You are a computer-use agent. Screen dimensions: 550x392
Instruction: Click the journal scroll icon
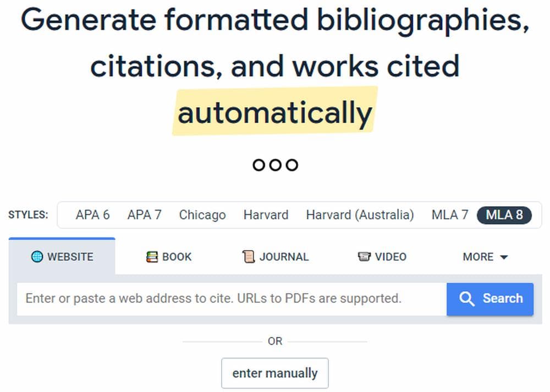click(x=249, y=257)
